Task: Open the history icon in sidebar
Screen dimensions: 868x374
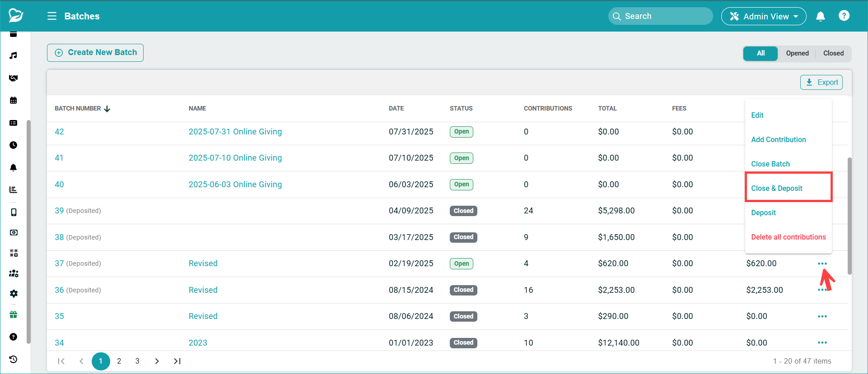Action: pyautogui.click(x=14, y=359)
